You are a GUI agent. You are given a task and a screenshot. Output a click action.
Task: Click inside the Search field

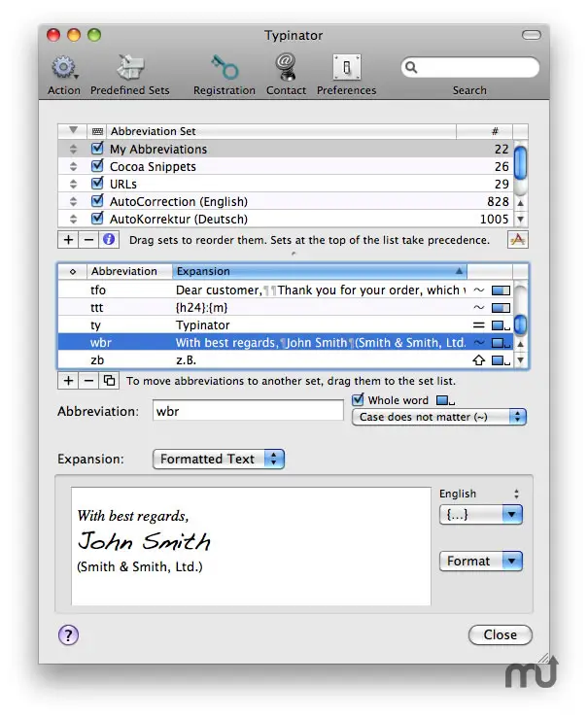click(470, 67)
